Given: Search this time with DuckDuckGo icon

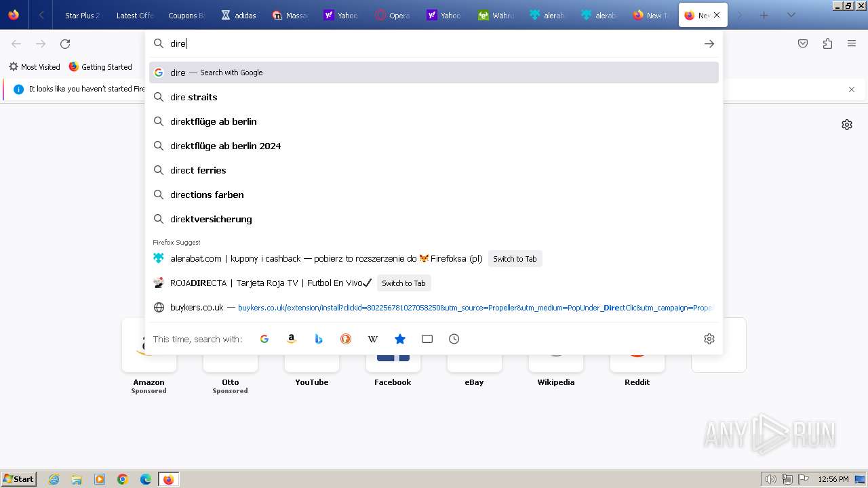Looking at the screenshot, I should click(x=346, y=339).
